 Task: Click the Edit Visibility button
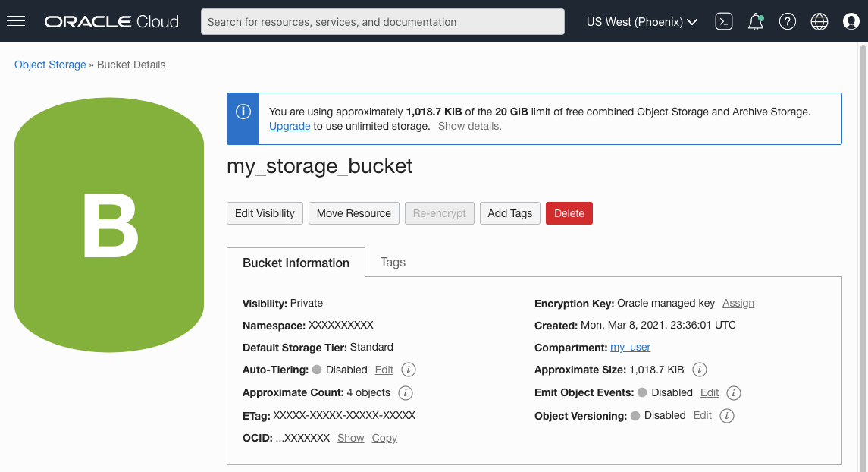[x=265, y=213]
